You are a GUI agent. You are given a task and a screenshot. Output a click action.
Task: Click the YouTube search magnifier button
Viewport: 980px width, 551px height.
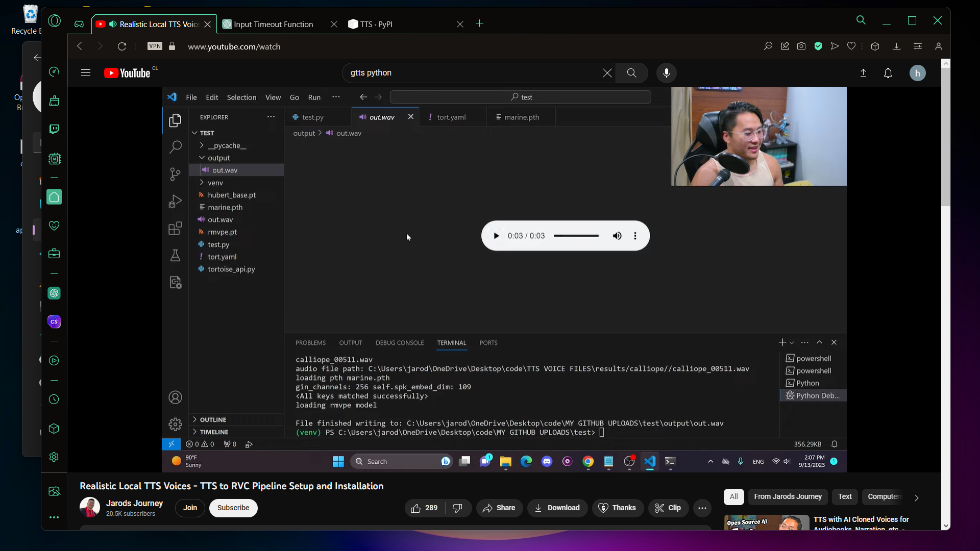click(x=631, y=73)
